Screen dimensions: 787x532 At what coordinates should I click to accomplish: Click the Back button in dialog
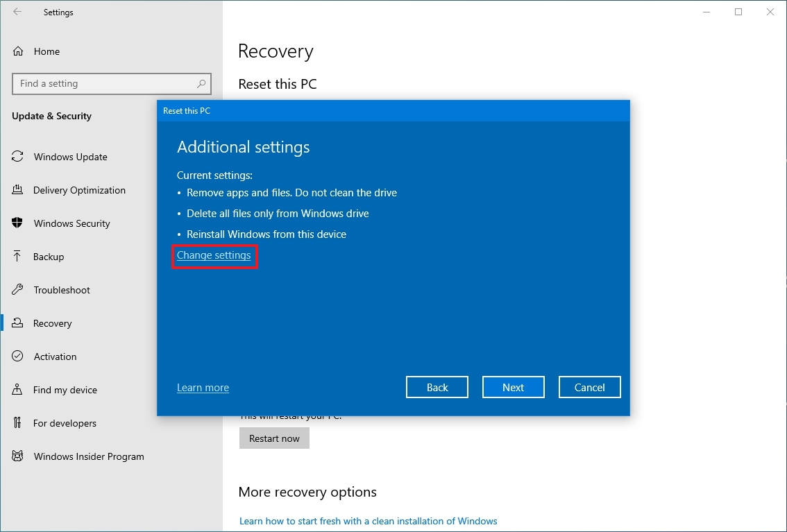pyautogui.click(x=437, y=387)
